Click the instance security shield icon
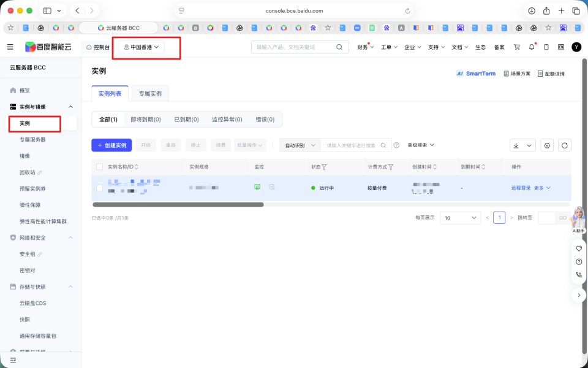This screenshot has width=588, height=368. pos(272,187)
